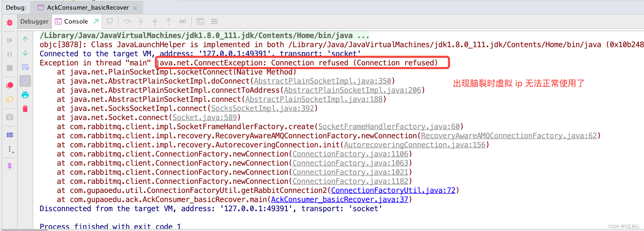Toggle the Pin Tab icon

10,166
